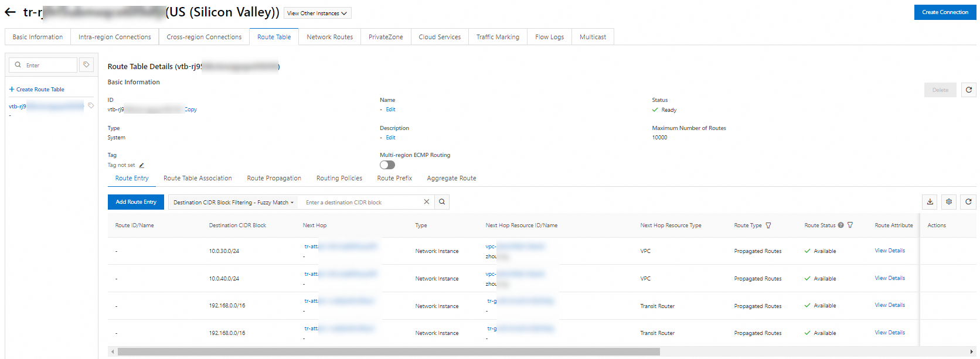Click the Add Route Entry button
The width and height of the screenshot is (980, 359).
coord(136,202)
